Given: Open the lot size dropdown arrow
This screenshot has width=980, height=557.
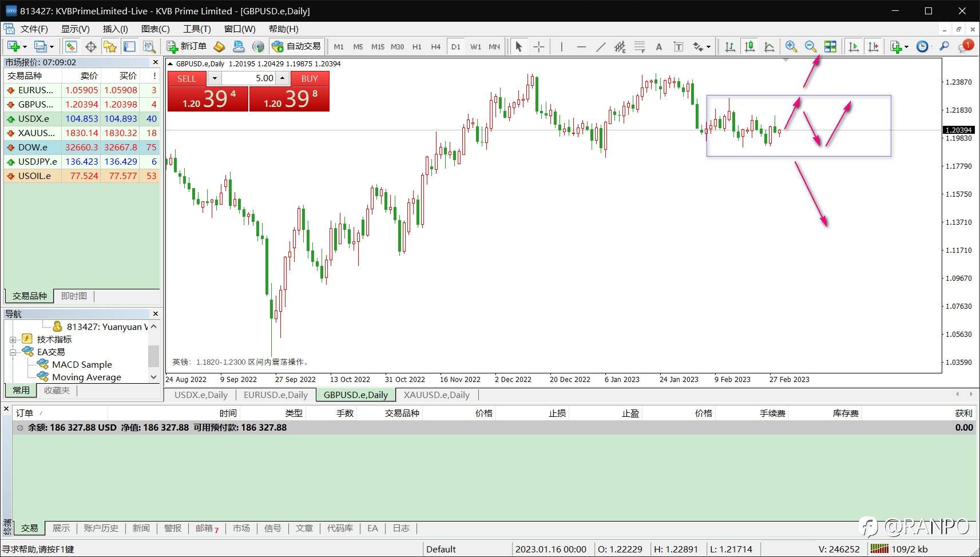Looking at the screenshot, I should 215,78.
